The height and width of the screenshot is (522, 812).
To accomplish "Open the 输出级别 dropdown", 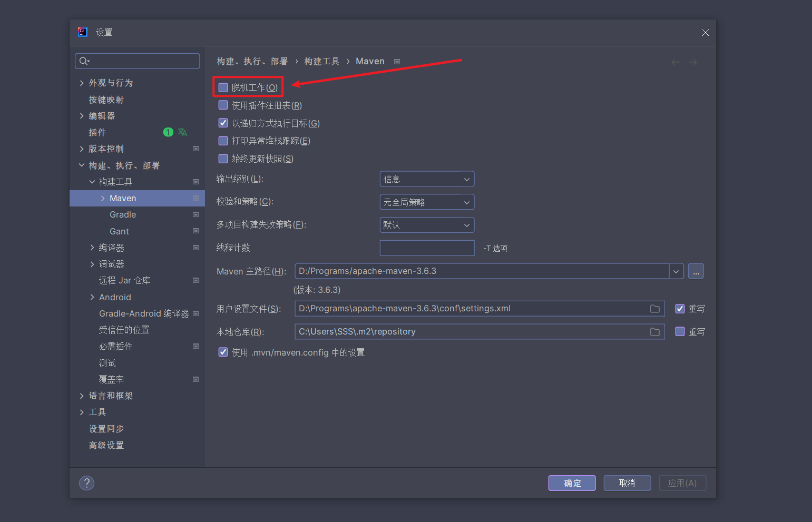I will (x=427, y=179).
